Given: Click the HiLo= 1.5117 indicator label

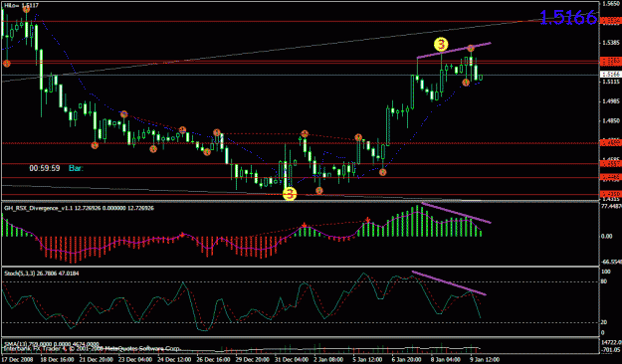Looking at the screenshot, I should point(22,6).
